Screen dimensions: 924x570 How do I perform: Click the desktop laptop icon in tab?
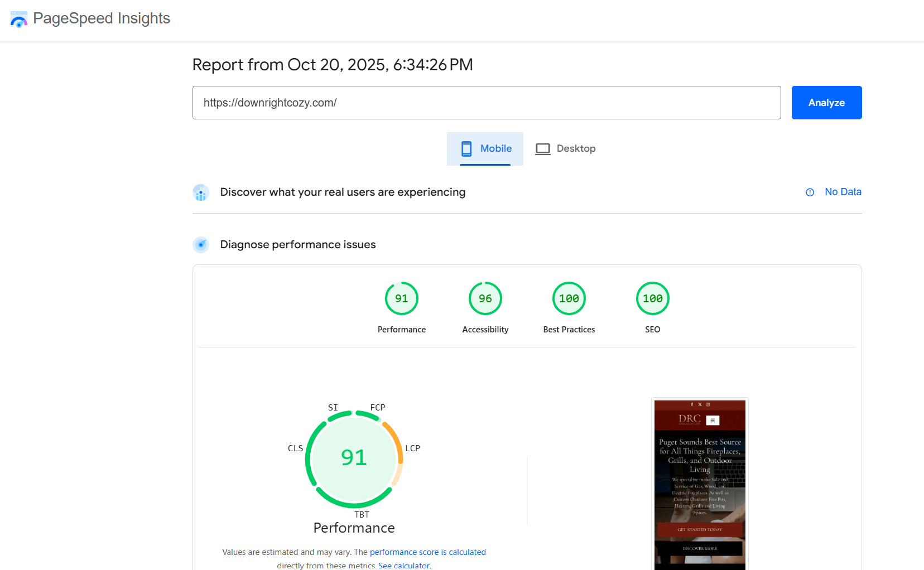coord(542,149)
